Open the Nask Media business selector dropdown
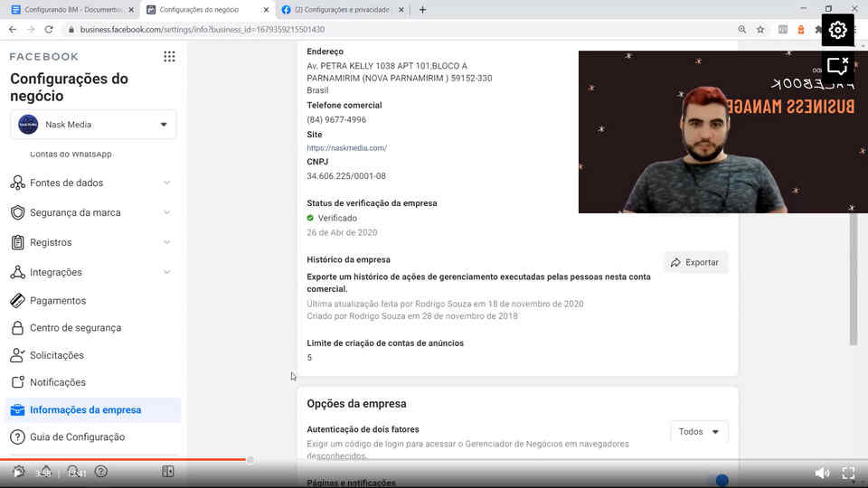This screenshot has width=868, height=488. coord(93,125)
